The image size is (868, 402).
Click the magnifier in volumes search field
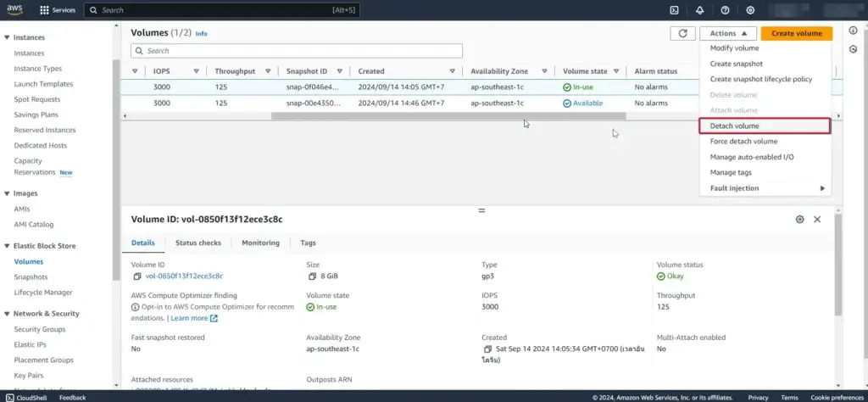[139, 51]
